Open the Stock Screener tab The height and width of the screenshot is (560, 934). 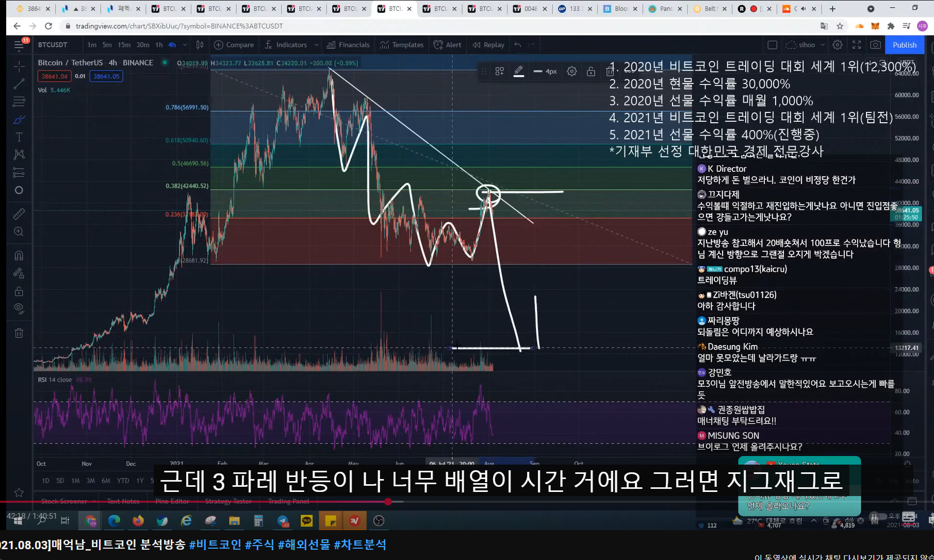[64, 501]
